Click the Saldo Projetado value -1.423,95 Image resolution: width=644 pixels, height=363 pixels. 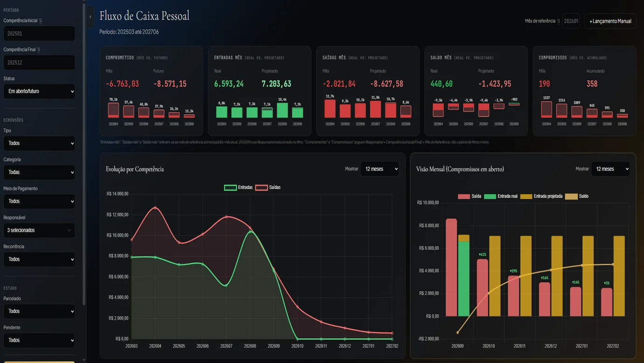(x=495, y=84)
